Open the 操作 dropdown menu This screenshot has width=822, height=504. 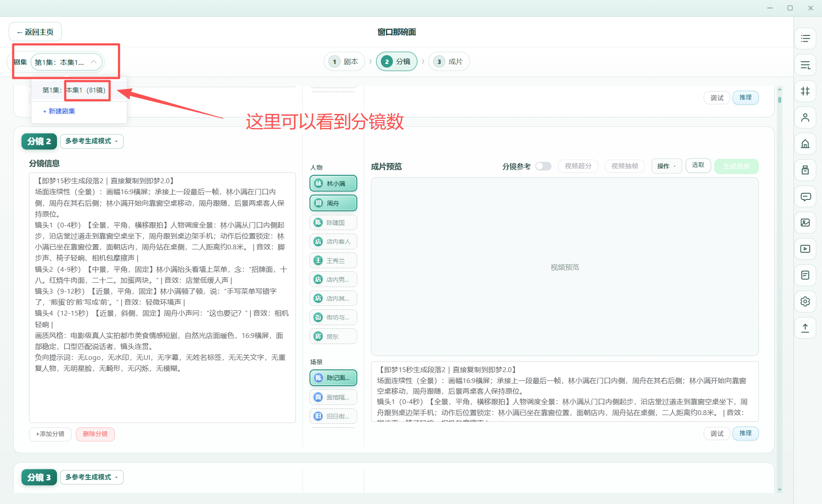666,166
